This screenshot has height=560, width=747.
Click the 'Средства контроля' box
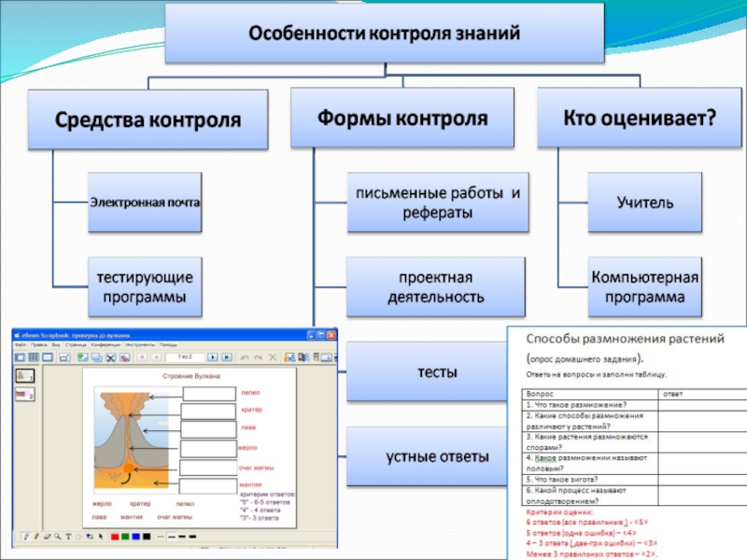(x=148, y=119)
